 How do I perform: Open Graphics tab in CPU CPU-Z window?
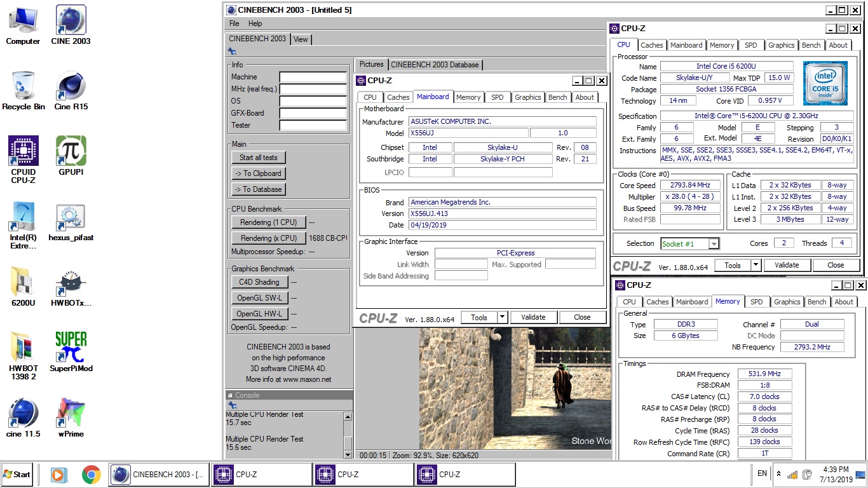(781, 45)
